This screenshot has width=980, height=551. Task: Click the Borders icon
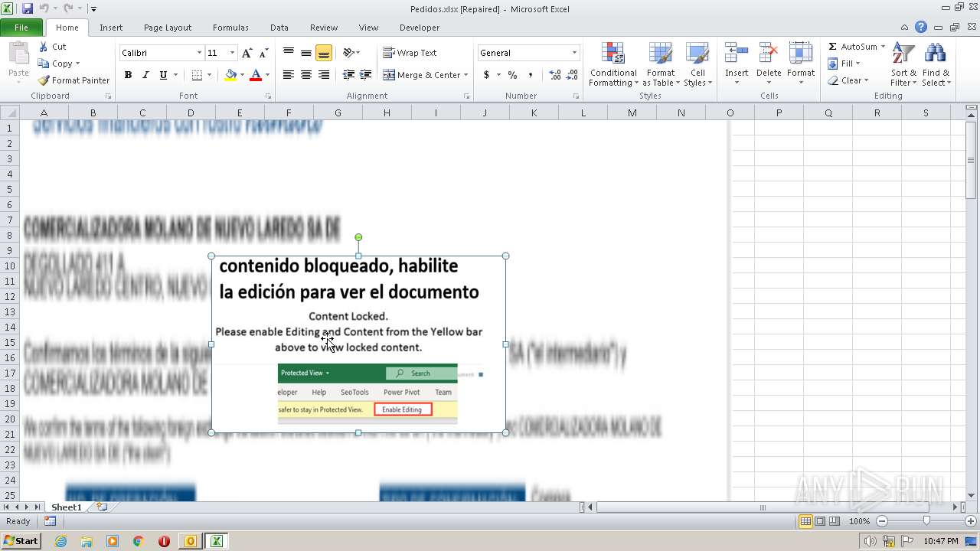(197, 75)
